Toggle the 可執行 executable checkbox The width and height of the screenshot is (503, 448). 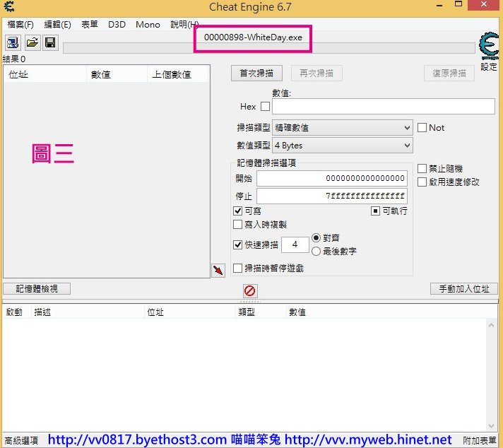click(x=375, y=211)
